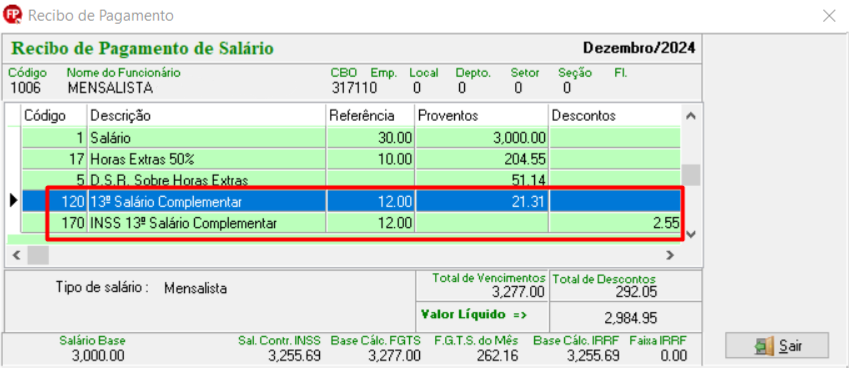
Task: Click the vertical scrollbar thumb
Action: (690, 175)
